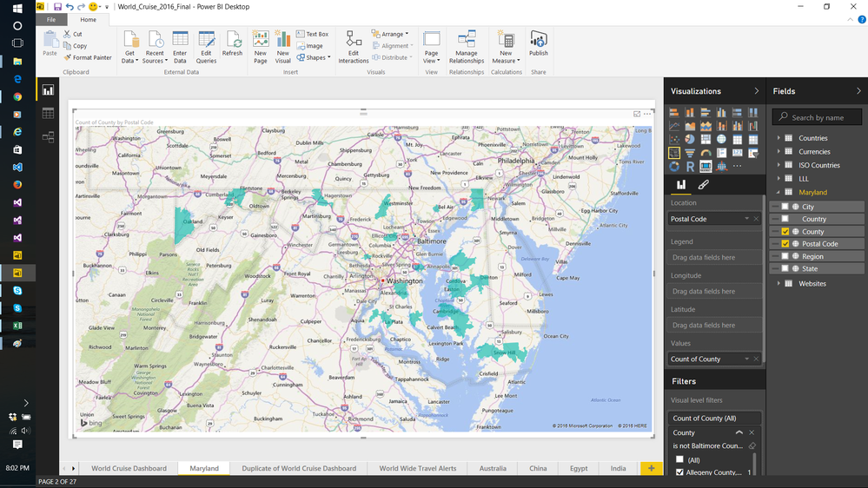
Task: Open Count of County value dropdown
Action: 746,359
